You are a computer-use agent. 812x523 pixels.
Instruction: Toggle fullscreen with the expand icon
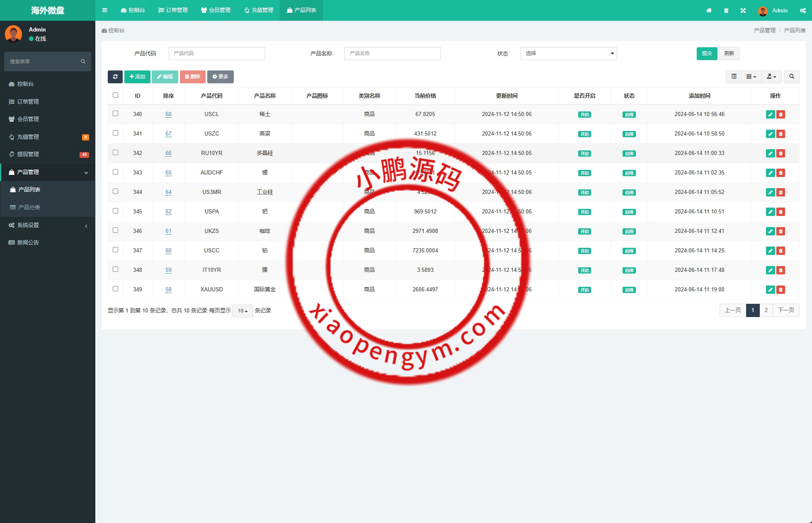pyautogui.click(x=743, y=10)
